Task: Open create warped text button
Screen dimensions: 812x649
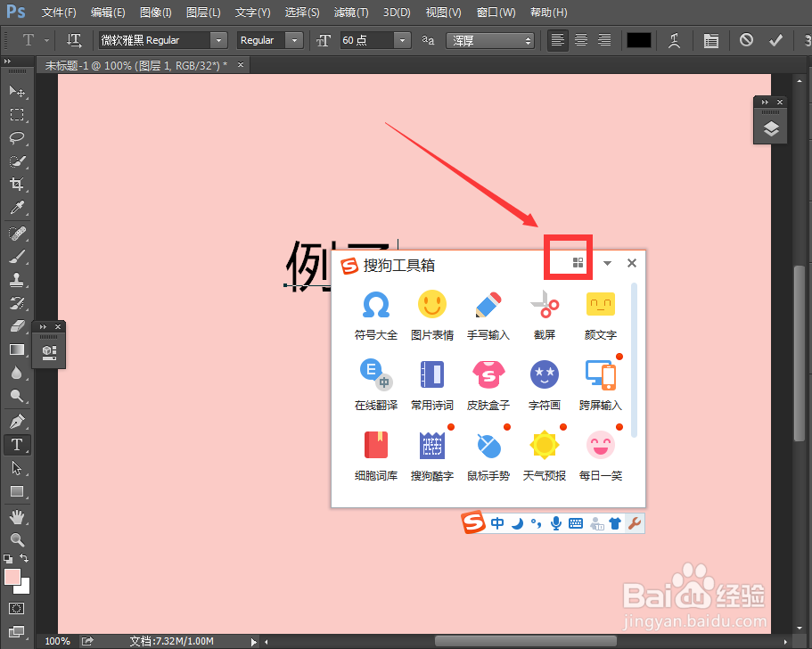Action: [x=674, y=40]
